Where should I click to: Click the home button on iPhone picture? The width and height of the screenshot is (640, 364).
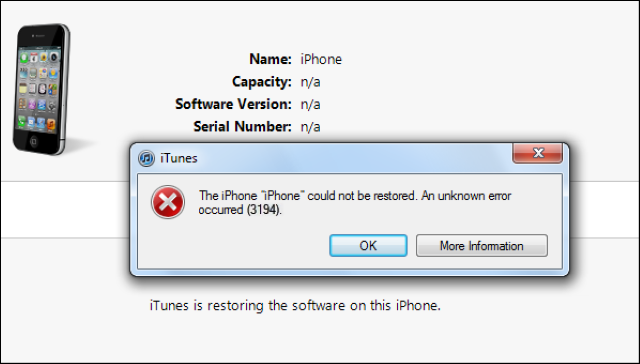pos(34,141)
